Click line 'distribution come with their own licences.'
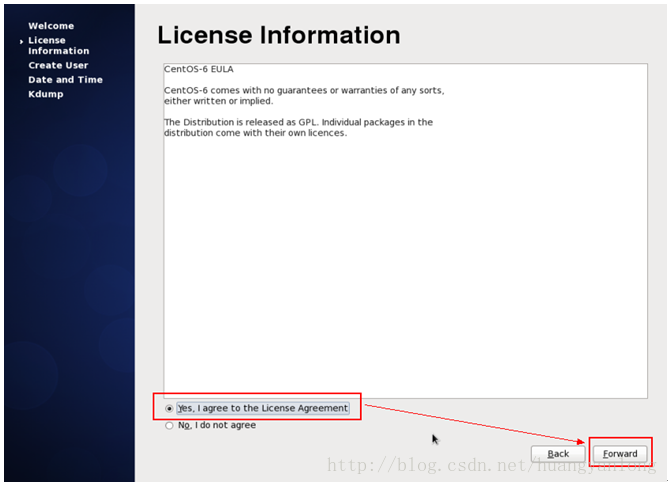This screenshot has width=668, height=485. pyautogui.click(x=256, y=133)
